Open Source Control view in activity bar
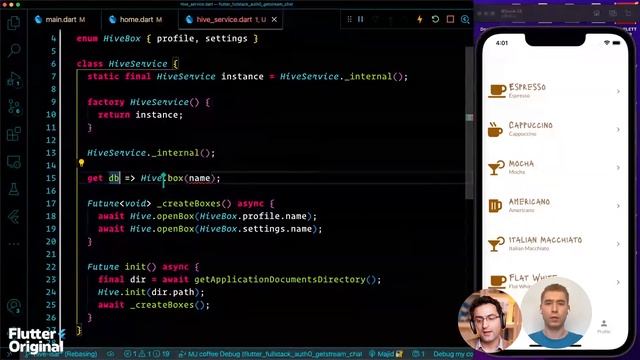 click(x=14, y=107)
